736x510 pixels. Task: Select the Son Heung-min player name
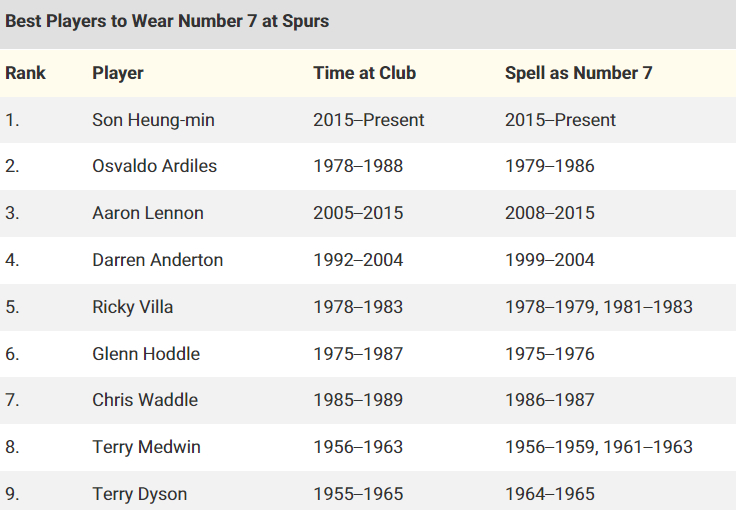click(153, 120)
